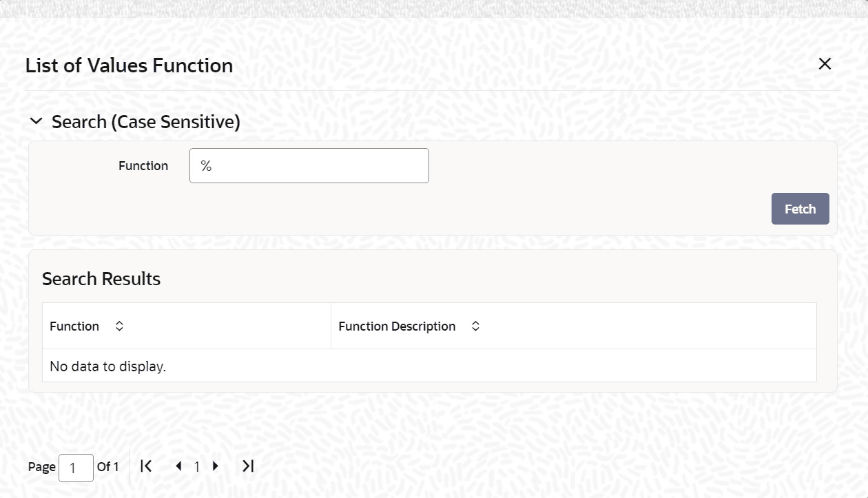Viewport: 868px width, 498px height.
Task: Close the List of Values Function dialog
Action: (x=825, y=64)
